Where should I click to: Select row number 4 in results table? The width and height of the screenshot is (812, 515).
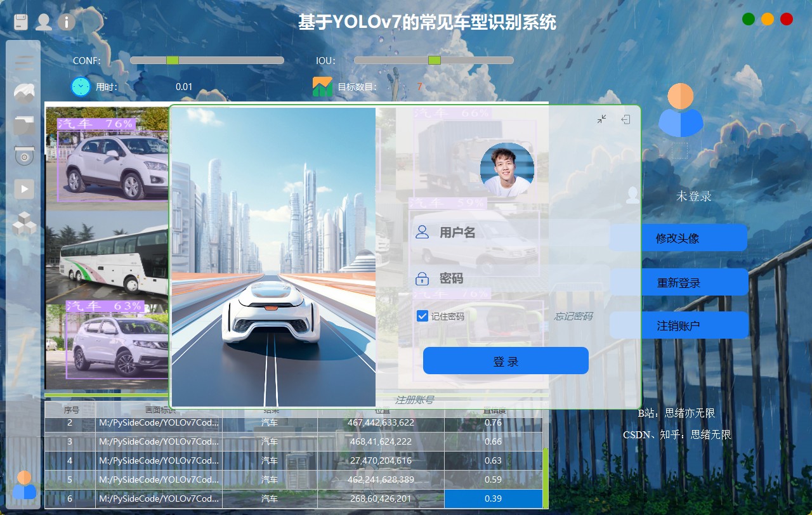tap(70, 460)
